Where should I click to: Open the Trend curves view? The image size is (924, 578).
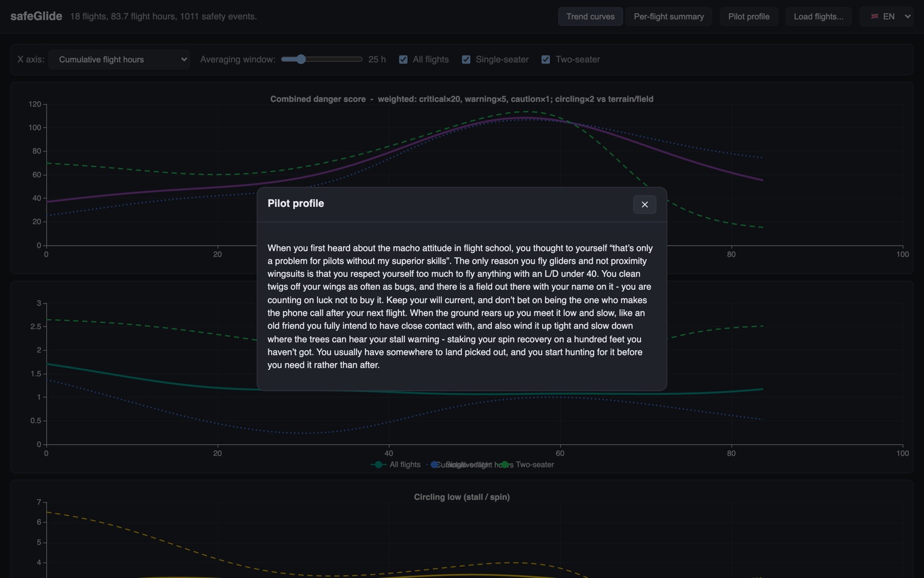(x=590, y=17)
